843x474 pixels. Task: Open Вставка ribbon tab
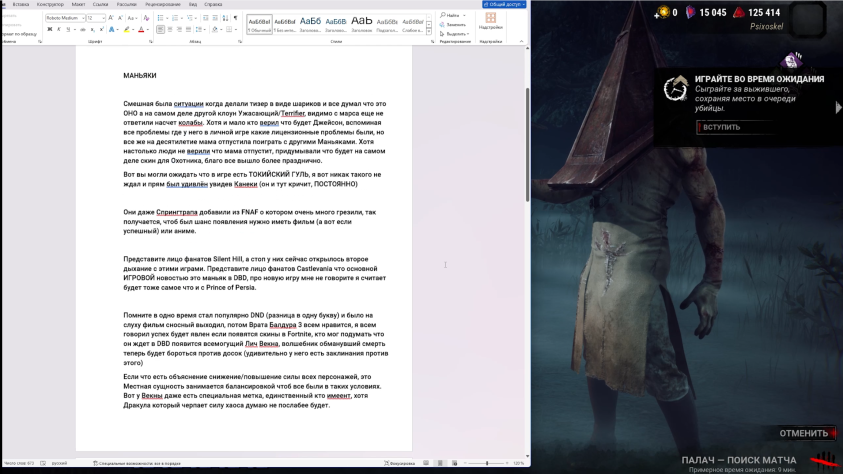(x=21, y=4)
